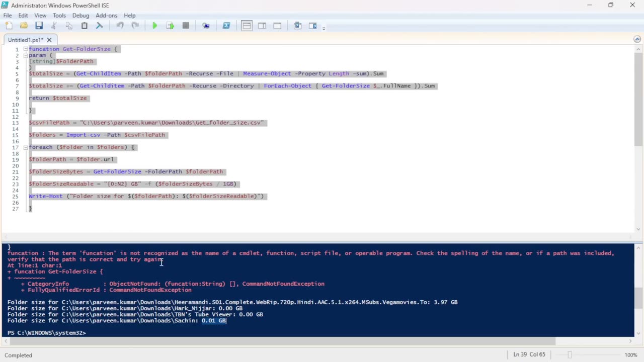Open an existing script file
Viewport: 644px width, 362px height.
(x=24, y=26)
